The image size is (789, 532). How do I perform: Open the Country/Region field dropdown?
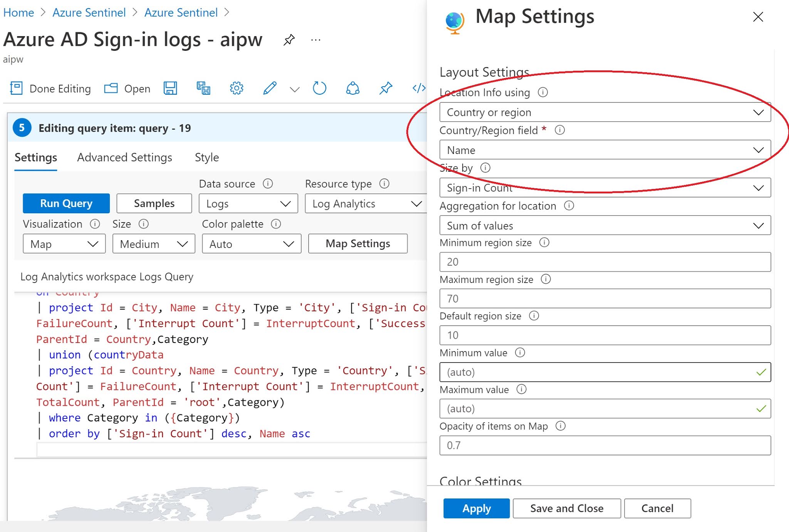pyautogui.click(x=605, y=150)
